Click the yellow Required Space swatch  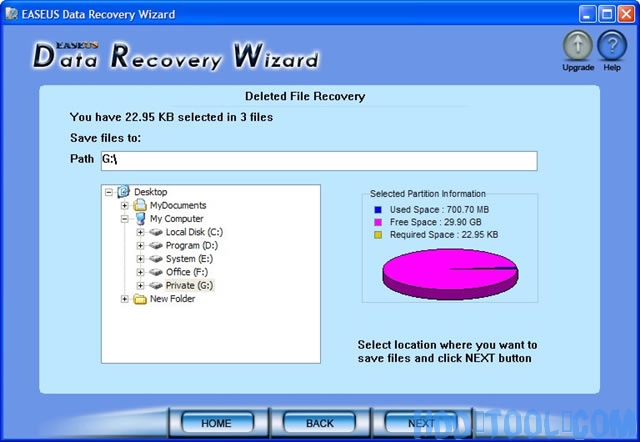pos(378,235)
